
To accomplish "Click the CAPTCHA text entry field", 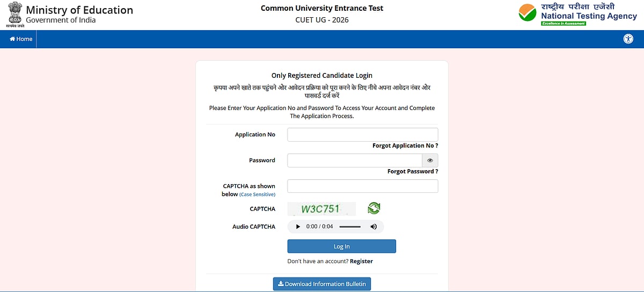I will click(363, 186).
